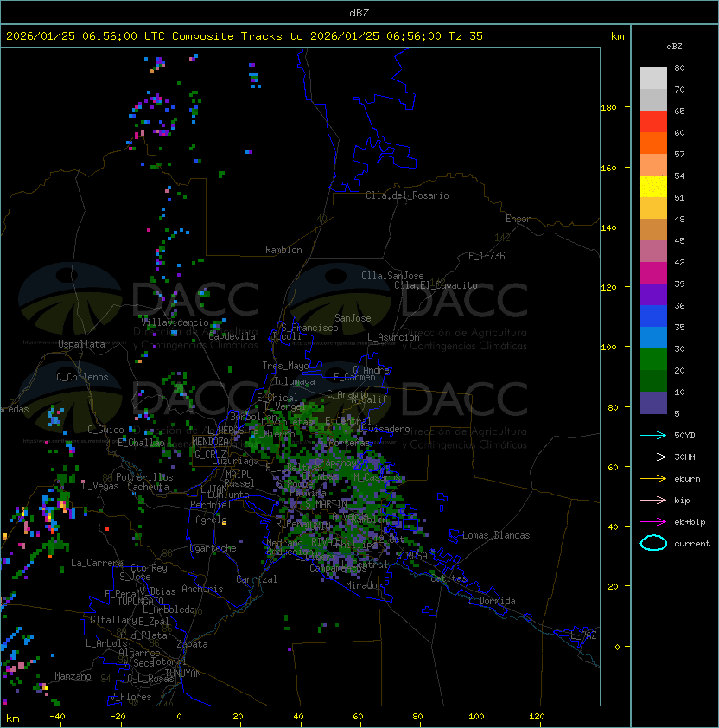Click the 'Lomas_Blancas' place label
The height and width of the screenshot is (728, 719).
[496, 535]
